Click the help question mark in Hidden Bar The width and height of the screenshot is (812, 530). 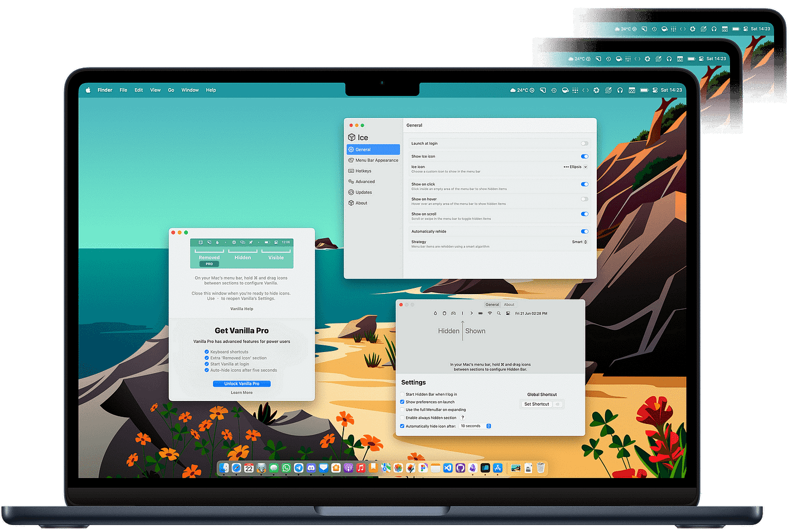(x=462, y=417)
